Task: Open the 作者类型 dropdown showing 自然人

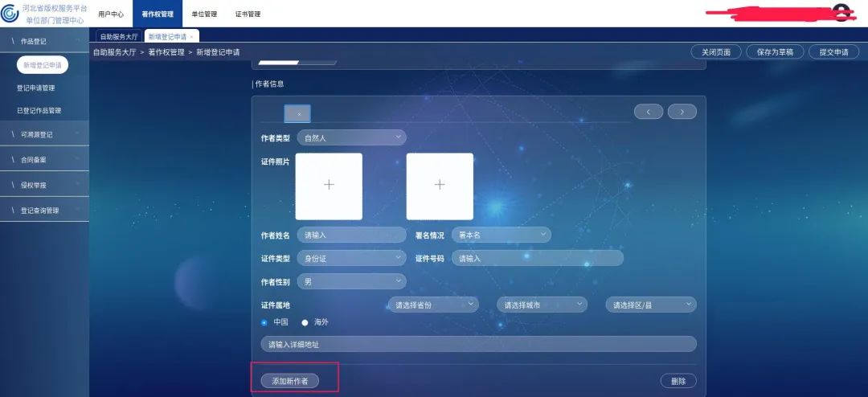Action: [351, 137]
